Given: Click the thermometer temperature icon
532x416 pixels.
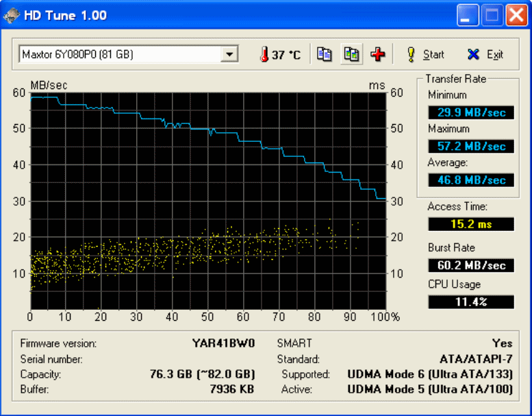Looking at the screenshot, I should point(264,54).
